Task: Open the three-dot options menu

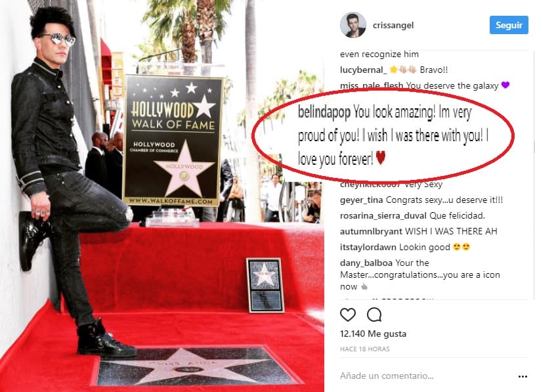Action: [x=523, y=376]
